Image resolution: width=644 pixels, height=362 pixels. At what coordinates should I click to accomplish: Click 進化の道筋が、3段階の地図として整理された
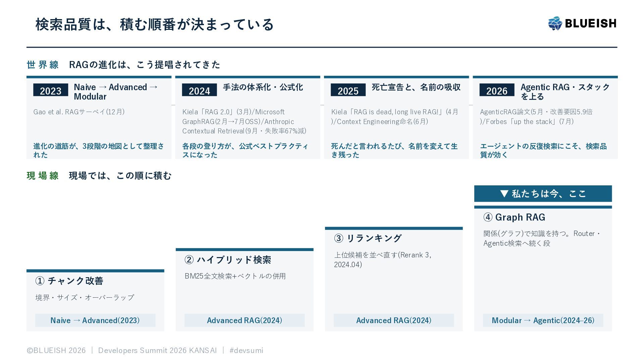click(99, 150)
